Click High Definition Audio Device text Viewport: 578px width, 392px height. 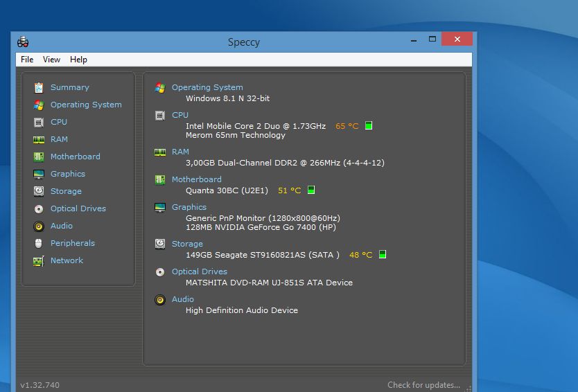tap(242, 310)
